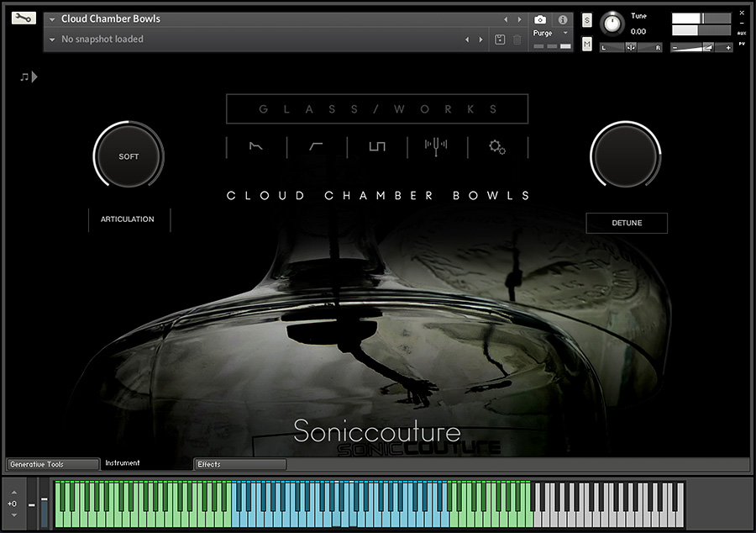This screenshot has width=756, height=533.
Task: Click the 'Cloud Chamber Bowls' instrument name
Action: (110, 18)
